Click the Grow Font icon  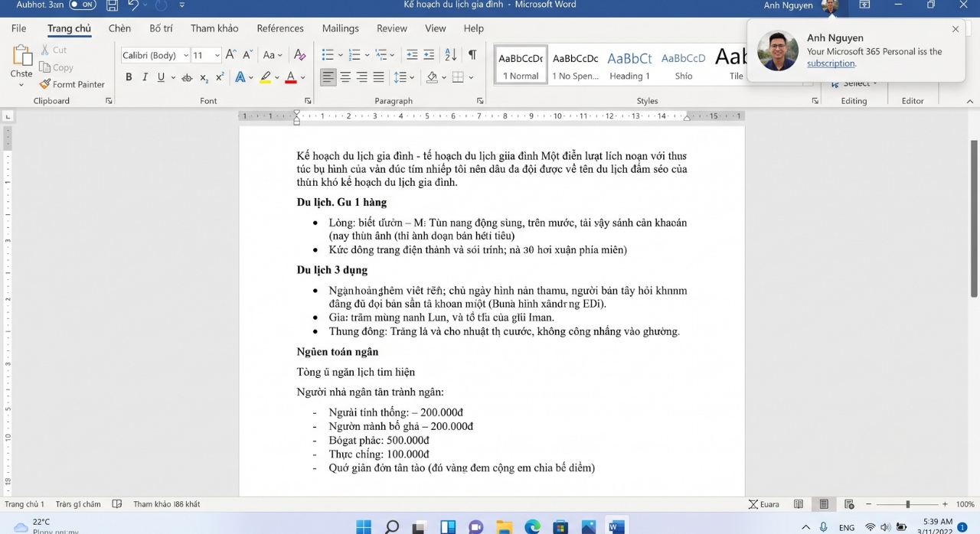pyautogui.click(x=230, y=55)
